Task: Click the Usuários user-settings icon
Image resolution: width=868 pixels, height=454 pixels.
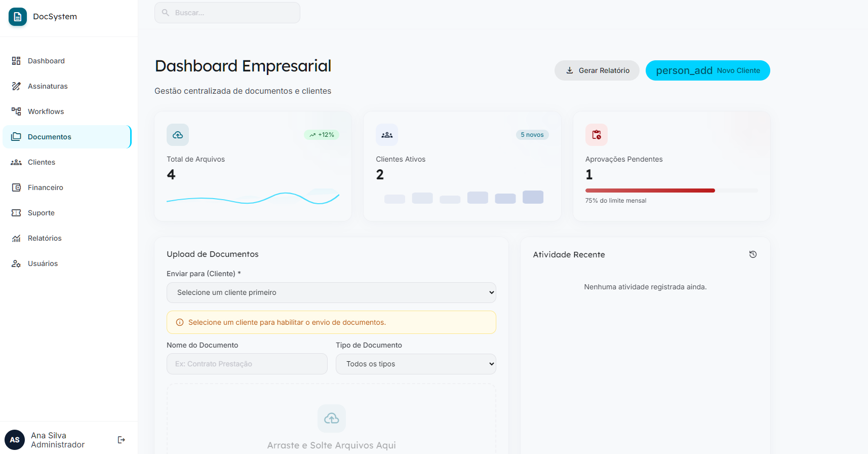Action: pos(16,263)
